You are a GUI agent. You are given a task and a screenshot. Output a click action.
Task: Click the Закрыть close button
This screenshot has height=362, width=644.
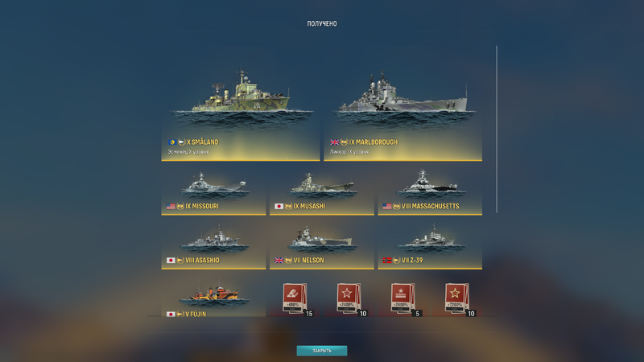pyautogui.click(x=322, y=351)
